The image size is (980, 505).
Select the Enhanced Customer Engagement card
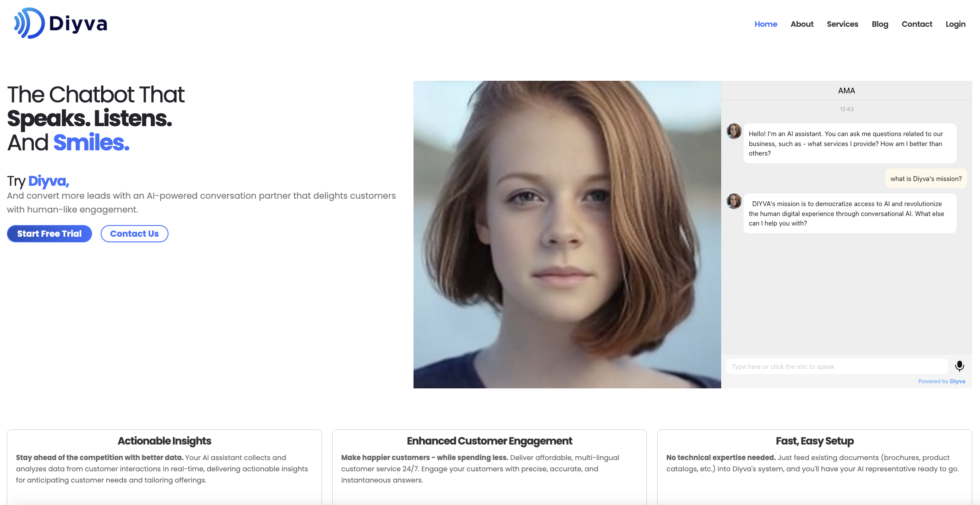pos(489,467)
